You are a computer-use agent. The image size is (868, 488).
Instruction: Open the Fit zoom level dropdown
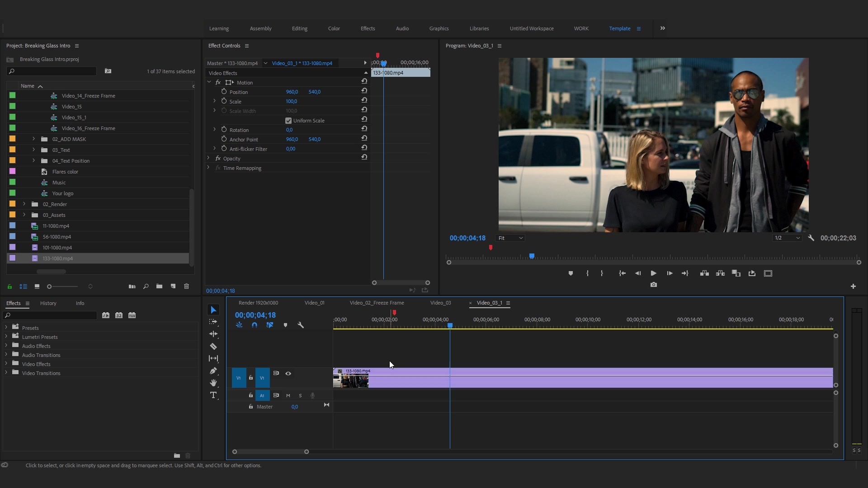[x=510, y=238]
